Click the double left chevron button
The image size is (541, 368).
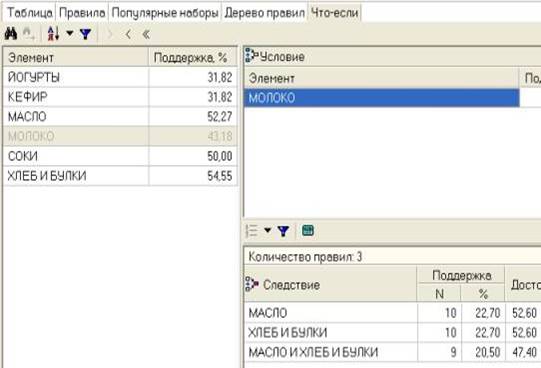point(146,34)
